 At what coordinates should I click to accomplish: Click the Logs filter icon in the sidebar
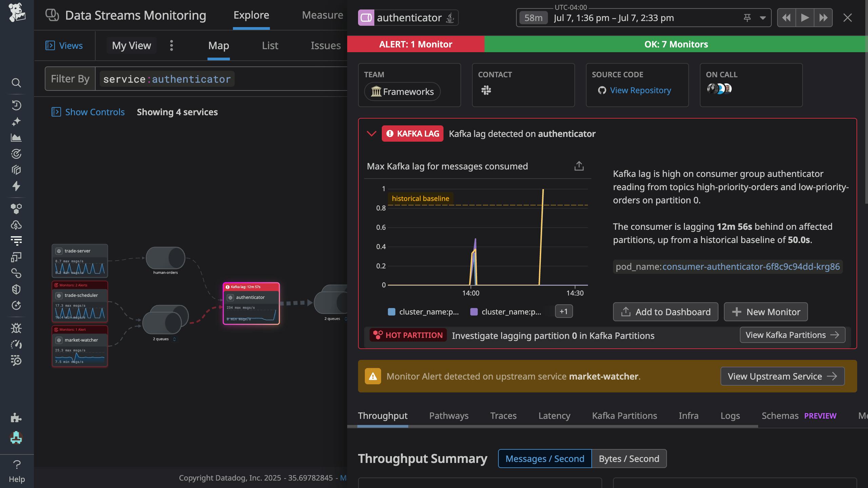click(x=16, y=240)
